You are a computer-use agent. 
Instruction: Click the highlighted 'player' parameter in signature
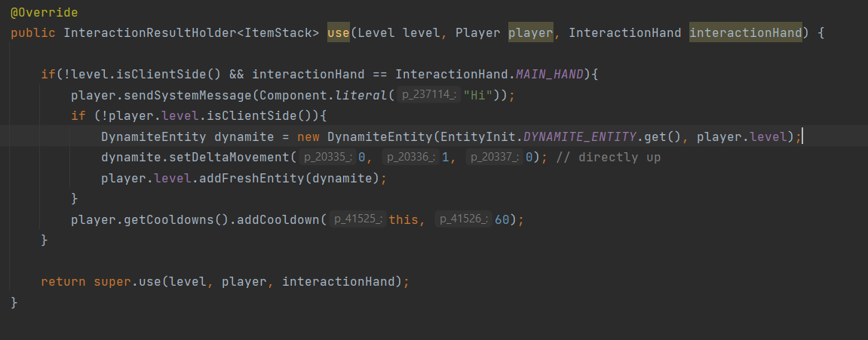[530, 32]
